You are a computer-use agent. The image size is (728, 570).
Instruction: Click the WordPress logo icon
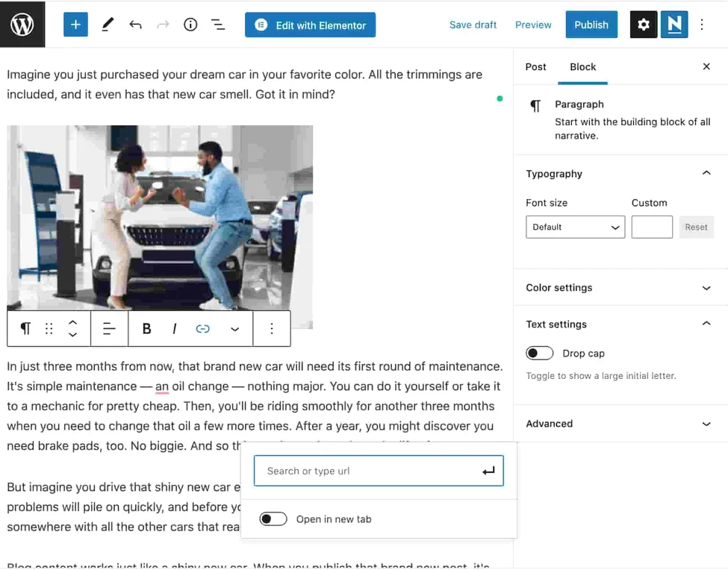(x=22, y=24)
